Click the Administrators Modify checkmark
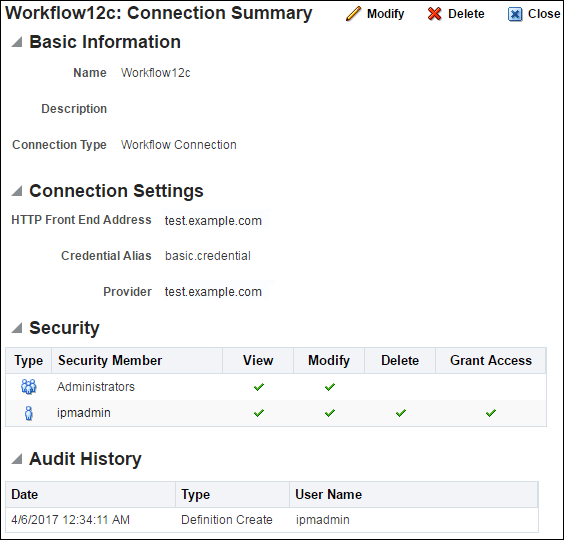564x540 pixels. point(329,387)
